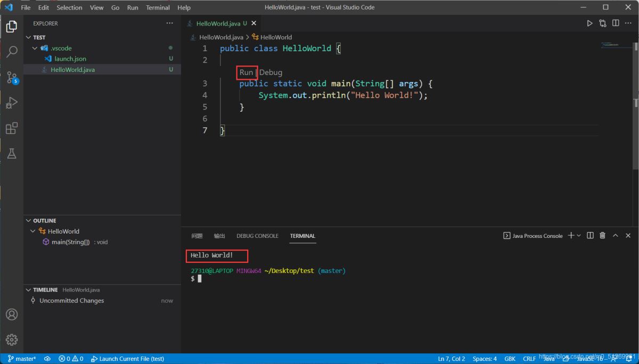Open the new terminal launch profile dropdown
This screenshot has width=639, height=364.
tap(579, 236)
